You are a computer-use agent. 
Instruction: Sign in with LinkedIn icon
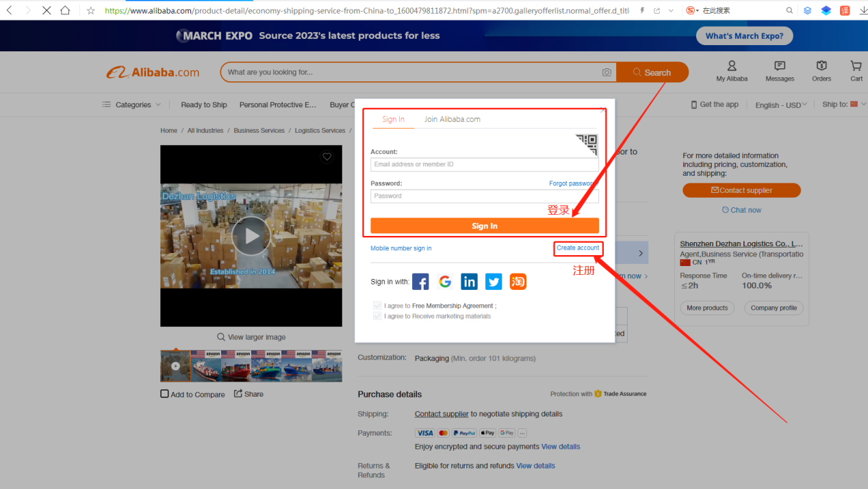tap(469, 282)
